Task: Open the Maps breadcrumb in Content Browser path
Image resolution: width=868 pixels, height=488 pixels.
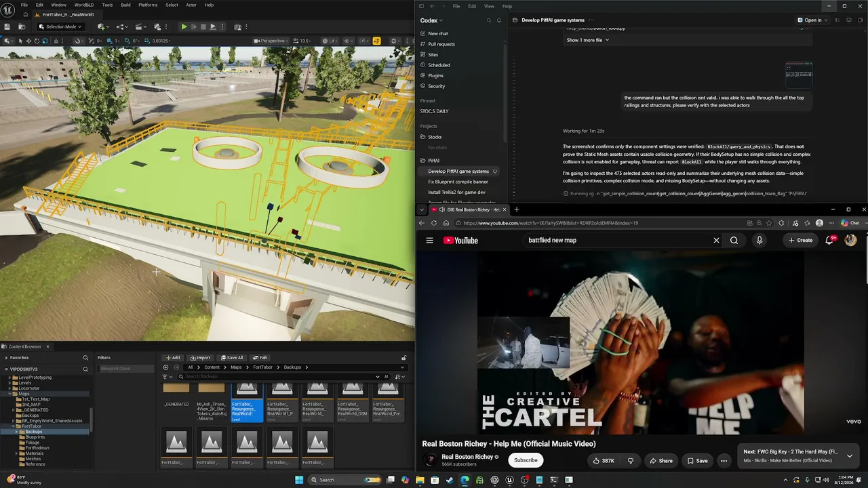Action: click(x=236, y=367)
